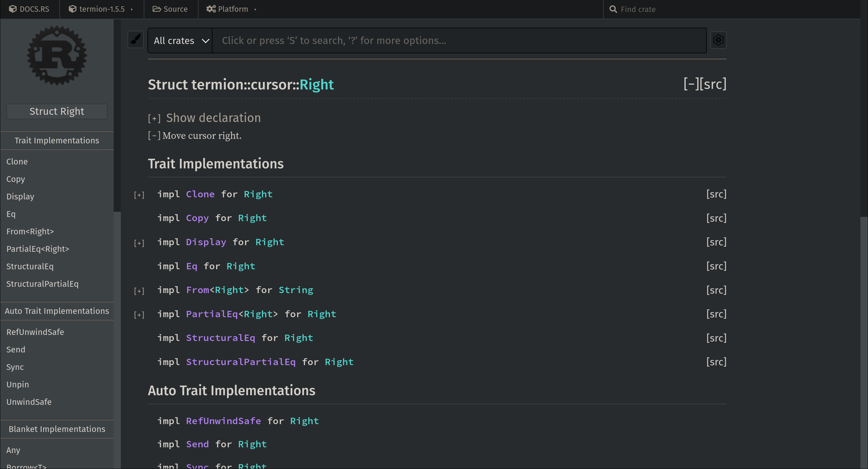Click the Trait Implementations section heading
Screen dimensions: 868x469
(x=216, y=164)
